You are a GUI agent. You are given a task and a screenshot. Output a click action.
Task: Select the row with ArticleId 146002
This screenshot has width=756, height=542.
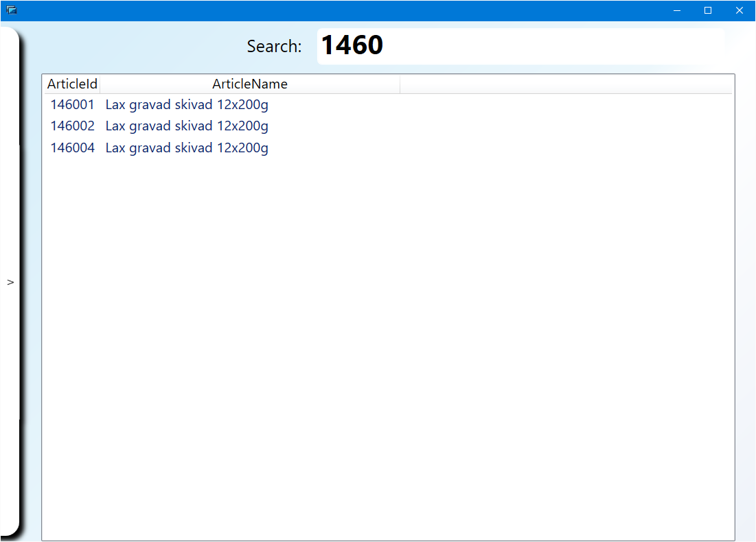(x=72, y=126)
